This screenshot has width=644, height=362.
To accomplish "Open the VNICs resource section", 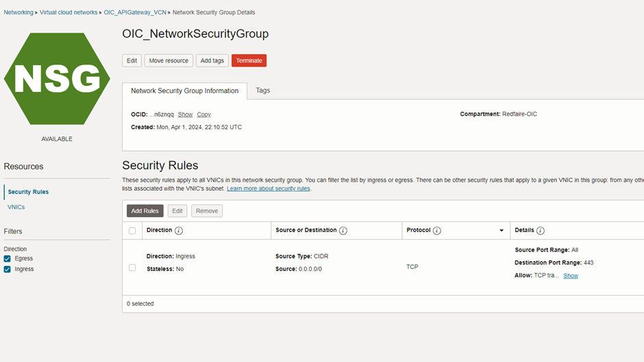I will click(x=16, y=207).
